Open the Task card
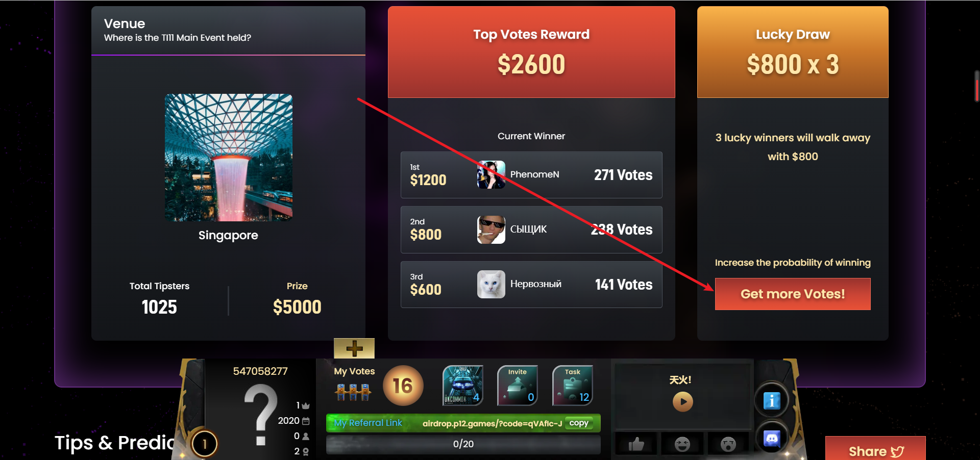Viewport: 980px width, 460px height. tap(573, 386)
